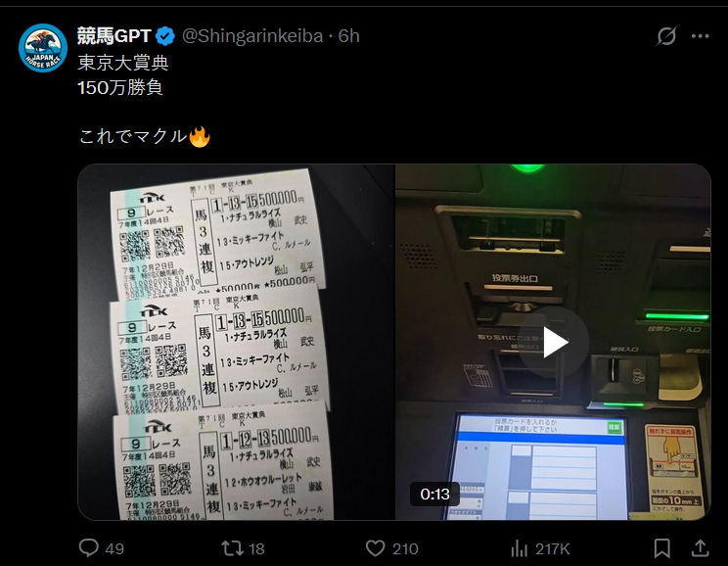View post analytics bar chart icon
Viewport: 728px width, 566px height.
point(519,548)
